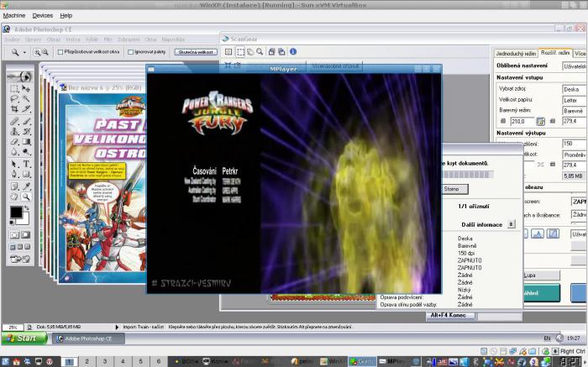Select the Crop tool
Viewport: 588px width, 367px height.
14,109
